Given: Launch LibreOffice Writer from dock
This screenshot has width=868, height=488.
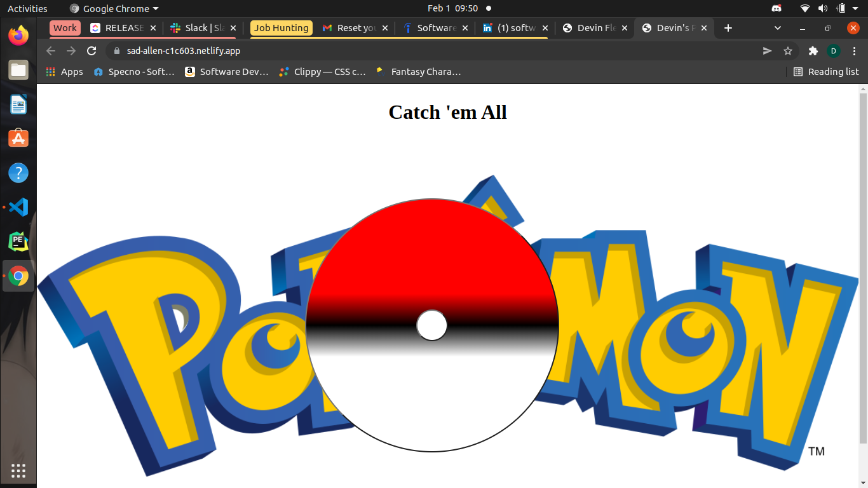Looking at the screenshot, I should 18,104.
